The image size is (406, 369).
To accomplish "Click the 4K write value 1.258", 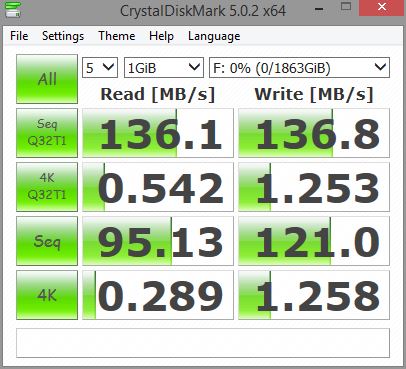I will tap(314, 295).
